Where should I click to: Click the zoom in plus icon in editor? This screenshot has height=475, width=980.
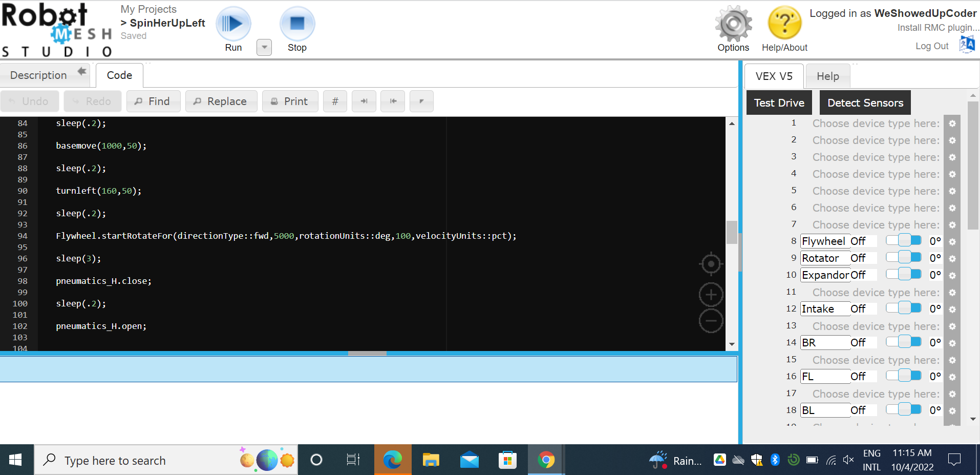pos(711,295)
